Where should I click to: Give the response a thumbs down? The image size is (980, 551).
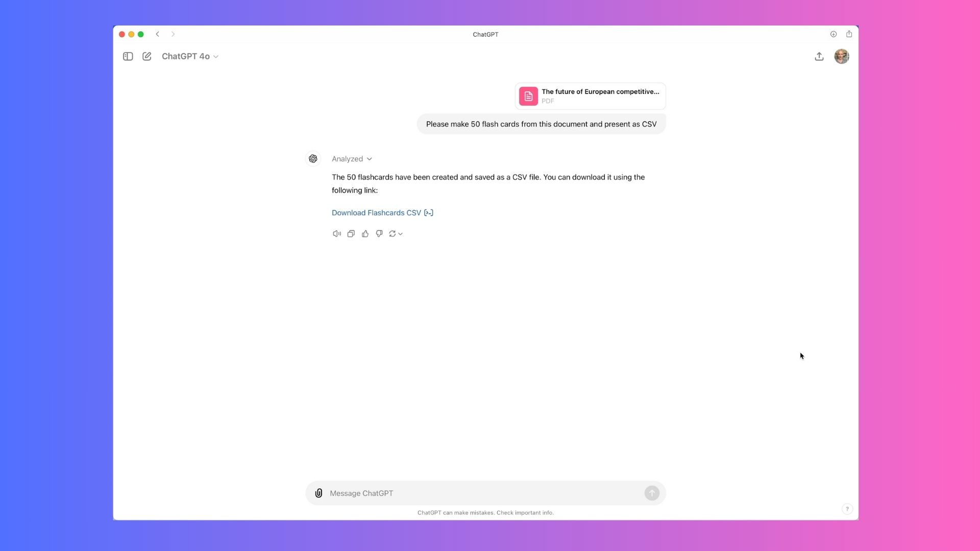pos(379,234)
